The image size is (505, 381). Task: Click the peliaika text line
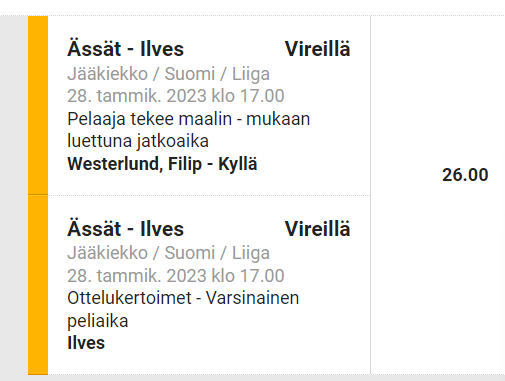[x=98, y=321]
